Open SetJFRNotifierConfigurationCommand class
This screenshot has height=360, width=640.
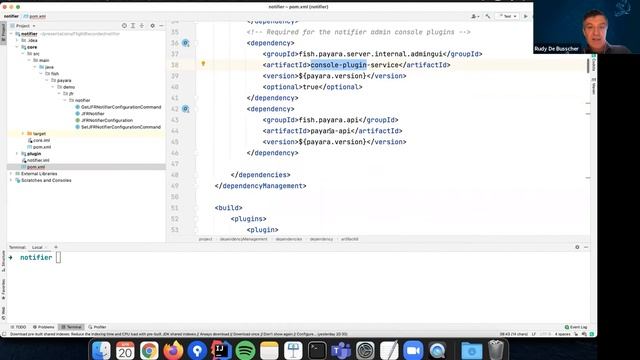[x=121, y=127]
